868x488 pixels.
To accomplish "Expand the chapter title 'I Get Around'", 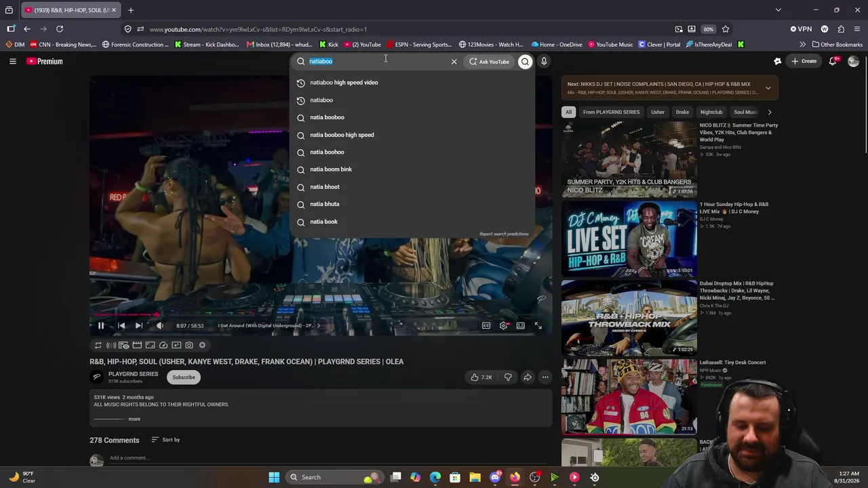I will click(x=269, y=326).
